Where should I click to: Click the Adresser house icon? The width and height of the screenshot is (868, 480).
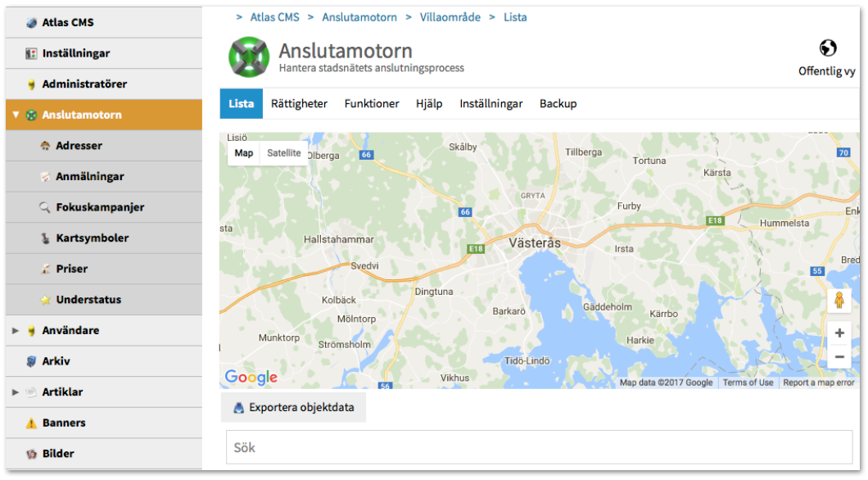(45, 146)
